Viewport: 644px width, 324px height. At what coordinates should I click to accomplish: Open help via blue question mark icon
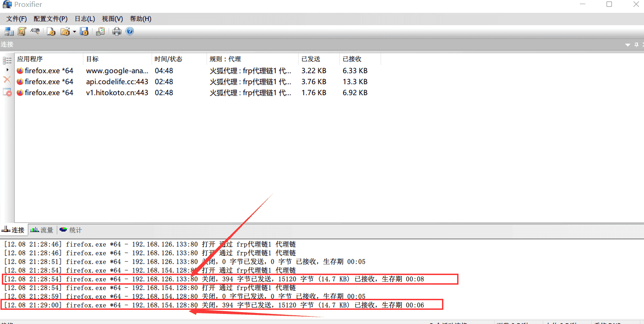pos(130,32)
